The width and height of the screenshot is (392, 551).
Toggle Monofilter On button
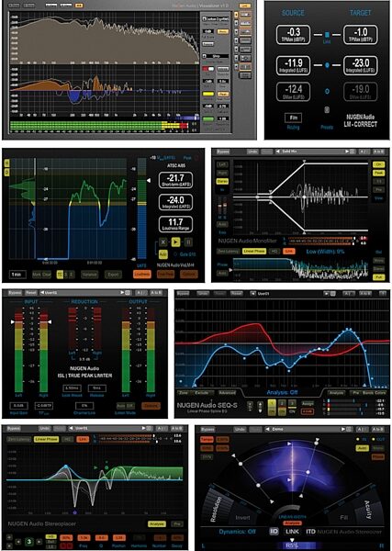pyautogui.click(x=379, y=164)
